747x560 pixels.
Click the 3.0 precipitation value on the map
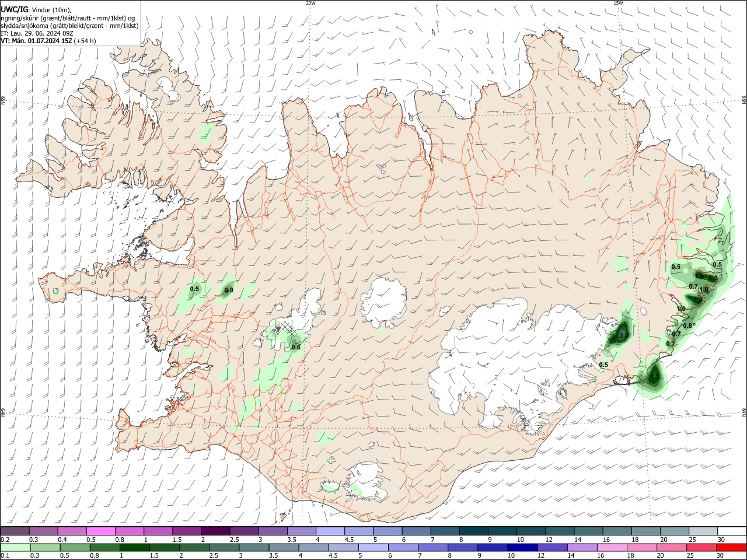[623, 335]
